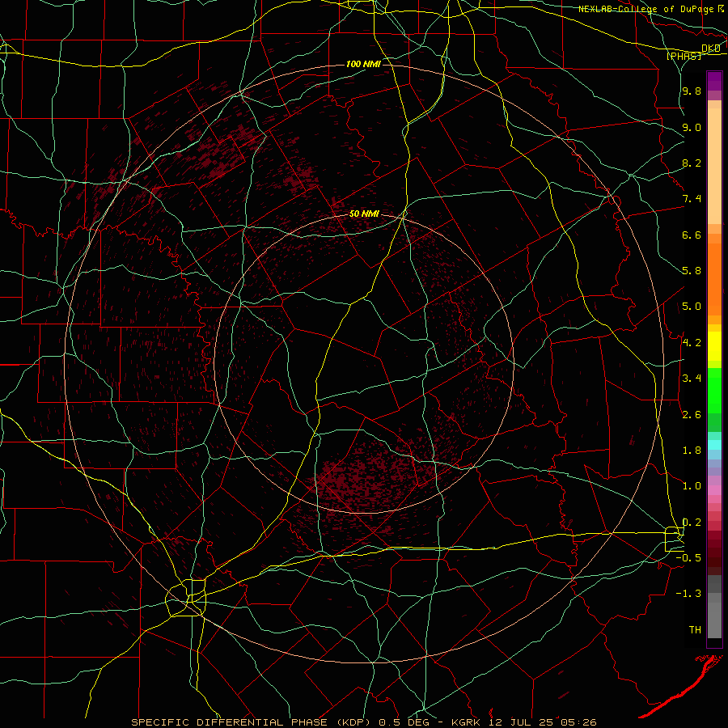Click the bright green segment of color bar

tap(714, 390)
